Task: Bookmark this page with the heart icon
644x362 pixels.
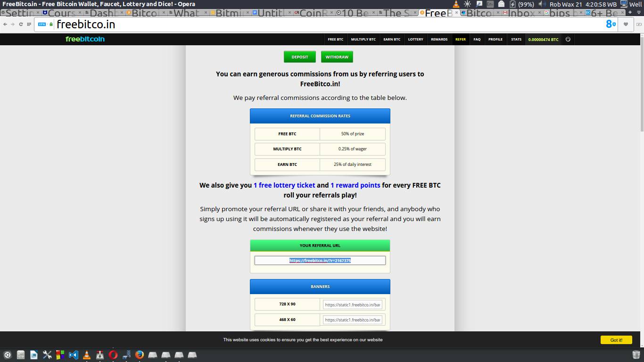Action: click(x=626, y=24)
